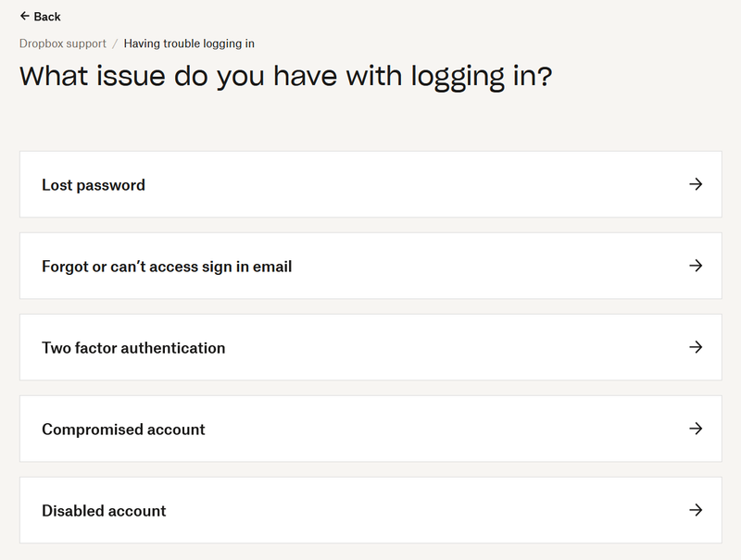Click the Having trouble logging in breadcrumb
This screenshot has height=560, width=741.
189,44
